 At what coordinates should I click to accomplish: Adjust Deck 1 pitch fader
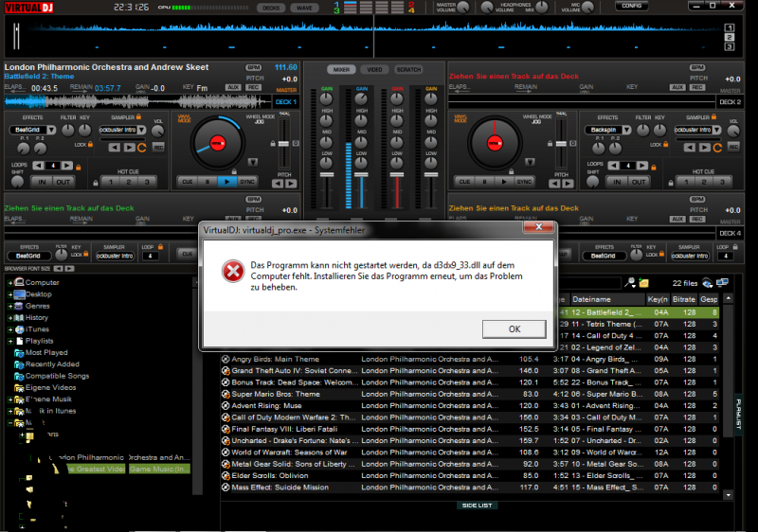(x=283, y=144)
